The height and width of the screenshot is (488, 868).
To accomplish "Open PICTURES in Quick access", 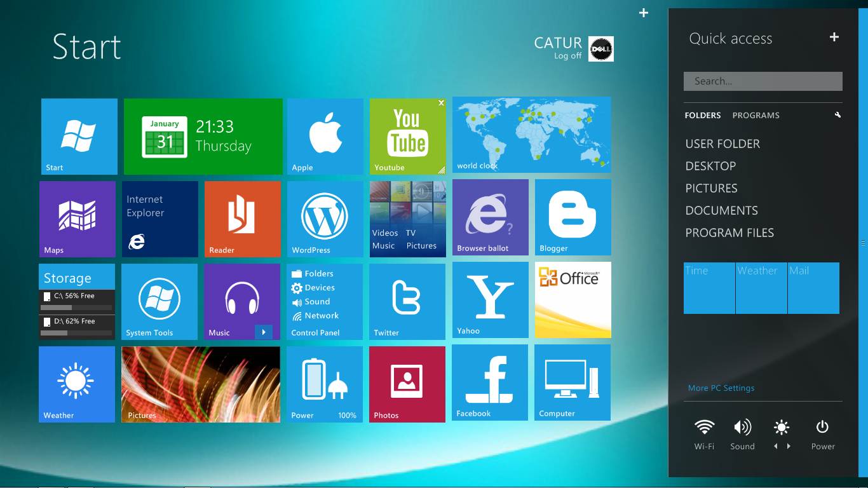I will click(711, 189).
